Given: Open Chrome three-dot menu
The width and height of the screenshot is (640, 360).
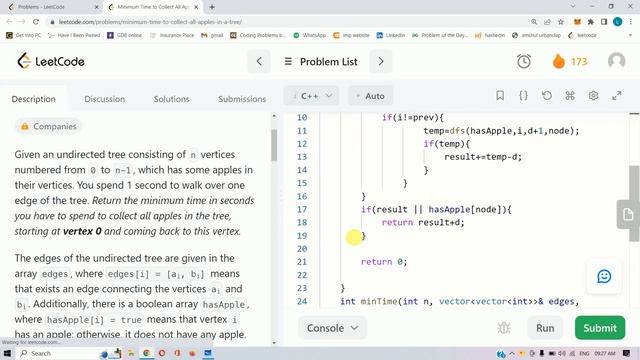Looking at the screenshot, I should (x=631, y=22).
